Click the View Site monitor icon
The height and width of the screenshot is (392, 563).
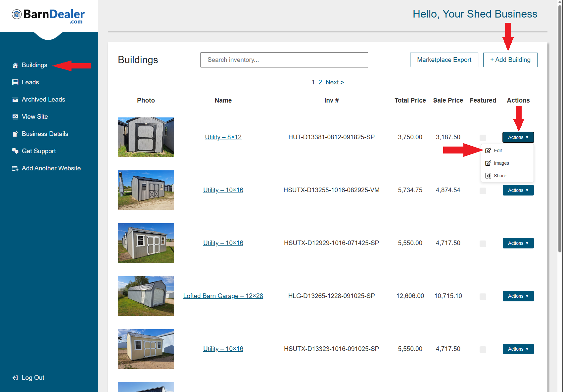(x=15, y=117)
